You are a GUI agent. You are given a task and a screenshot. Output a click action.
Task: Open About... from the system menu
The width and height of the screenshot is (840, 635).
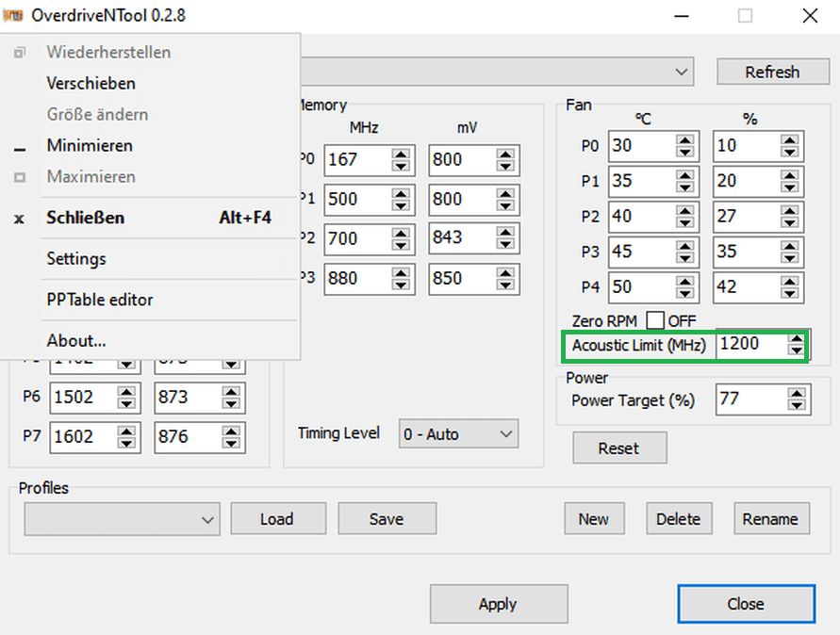coord(76,341)
